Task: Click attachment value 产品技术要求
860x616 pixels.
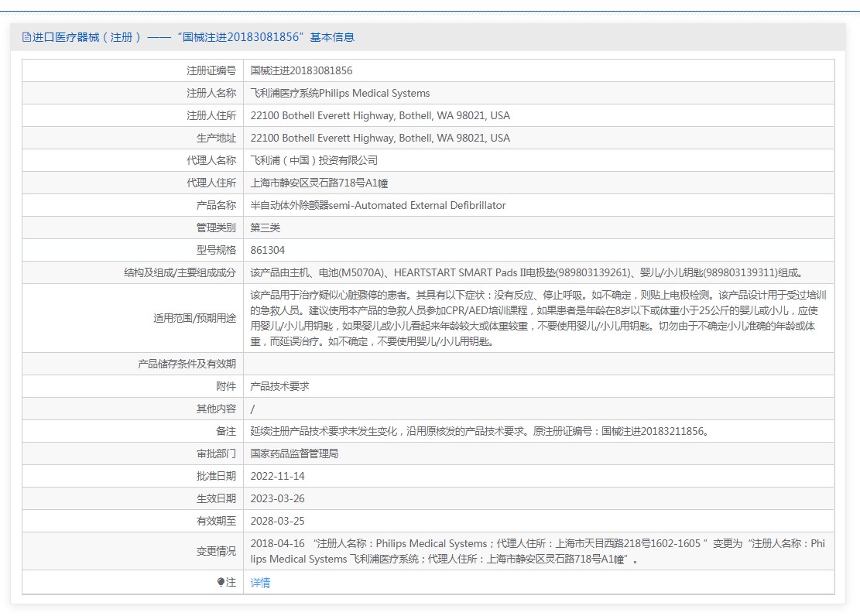Action: pos(279,386)
